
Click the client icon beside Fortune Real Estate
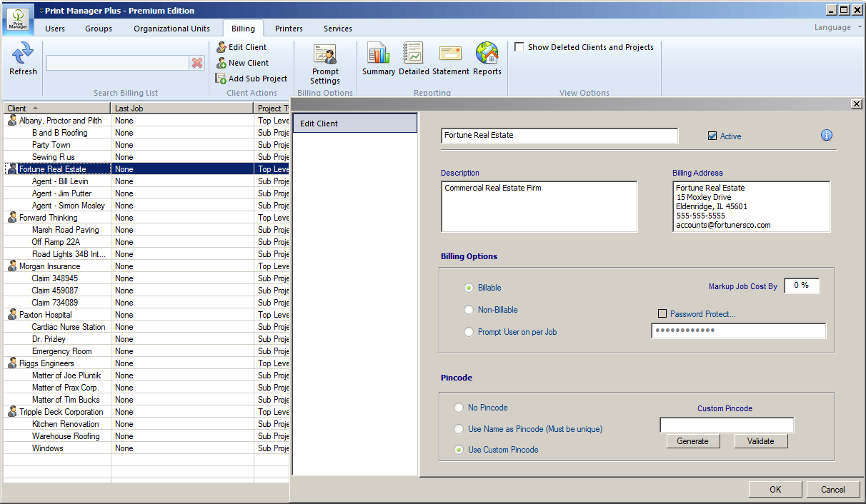coord(12,168)
